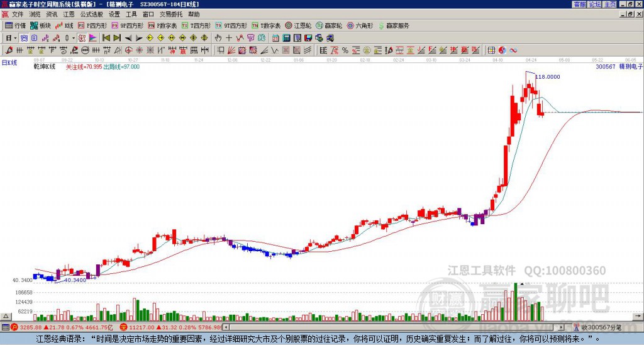This screenshot has width=644, height=345.
Task: Click the up-triangle button beside volume panel
Action: [x=5, y=316]
